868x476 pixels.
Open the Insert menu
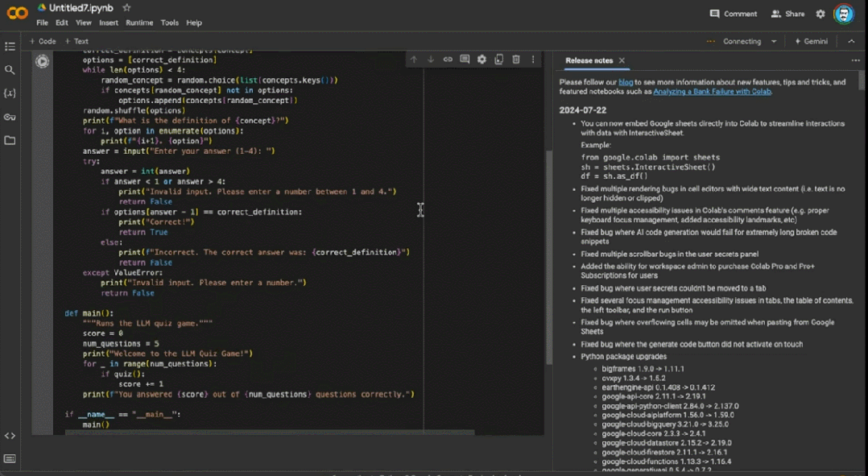click(x=108, y=23)
